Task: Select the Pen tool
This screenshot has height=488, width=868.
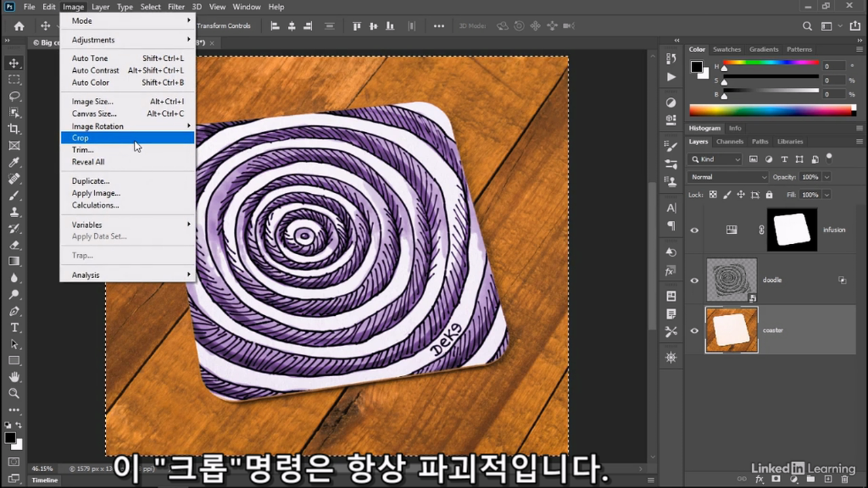Action: [x=14, y=311]
